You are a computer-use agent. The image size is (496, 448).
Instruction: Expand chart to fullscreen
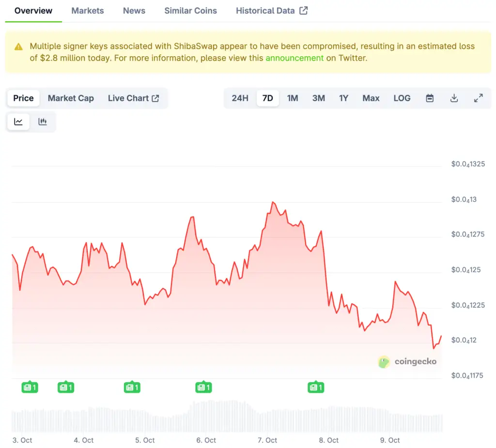pos(478,98)
